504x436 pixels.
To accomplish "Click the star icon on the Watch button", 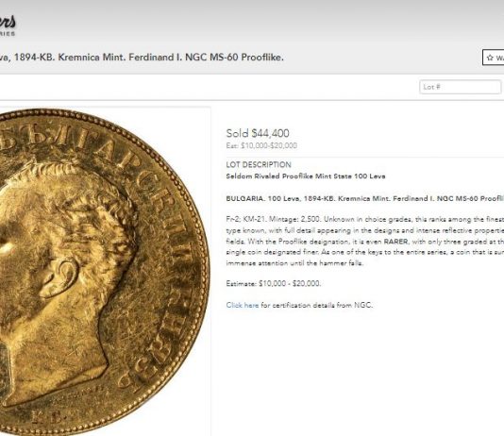I will point(490,58).
